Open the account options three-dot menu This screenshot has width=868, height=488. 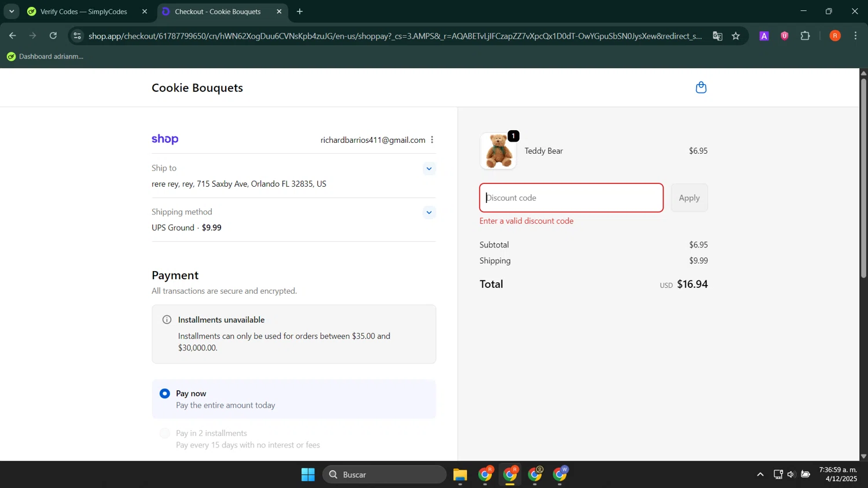click(x=432, y=140)
